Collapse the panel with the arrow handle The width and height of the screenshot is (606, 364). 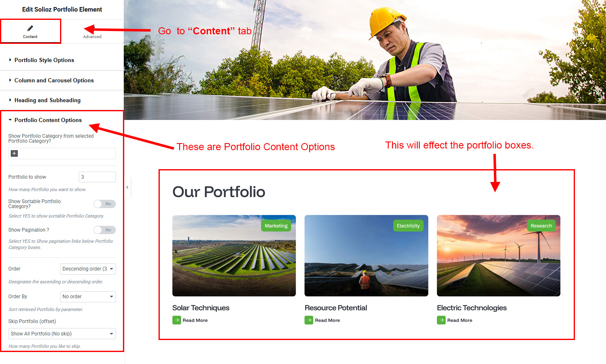127,187
